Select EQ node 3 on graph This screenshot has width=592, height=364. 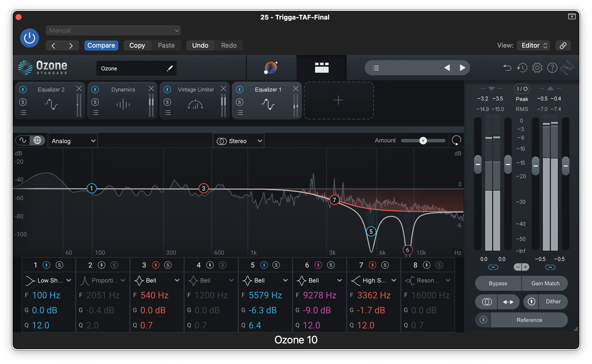tap(203, 188)
